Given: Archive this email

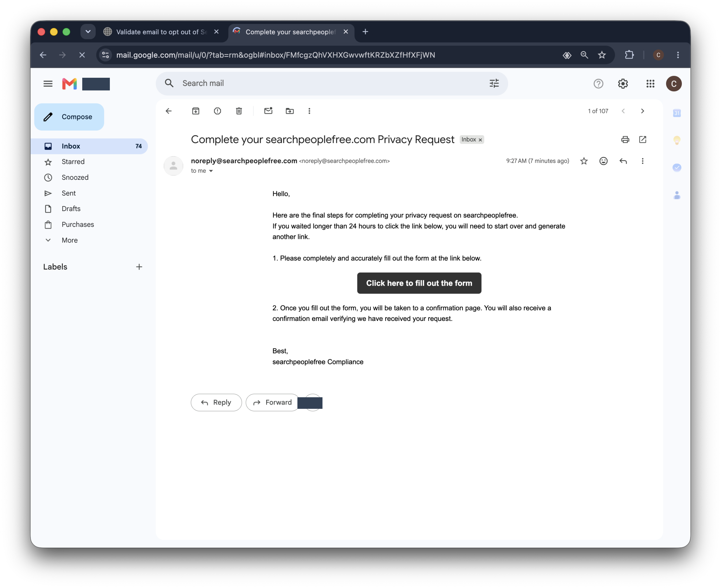Looking at the screenshot, I should (x=196, y=111).
